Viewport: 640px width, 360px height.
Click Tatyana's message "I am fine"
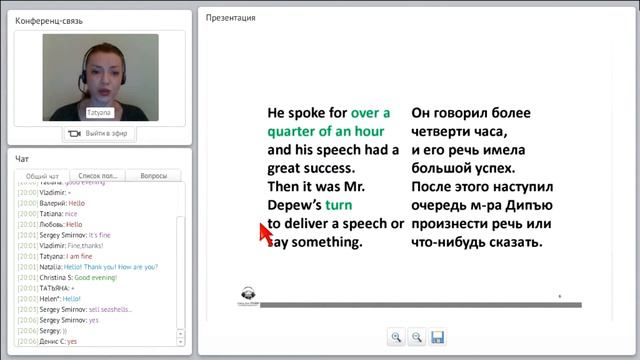[x=55, y=256]
